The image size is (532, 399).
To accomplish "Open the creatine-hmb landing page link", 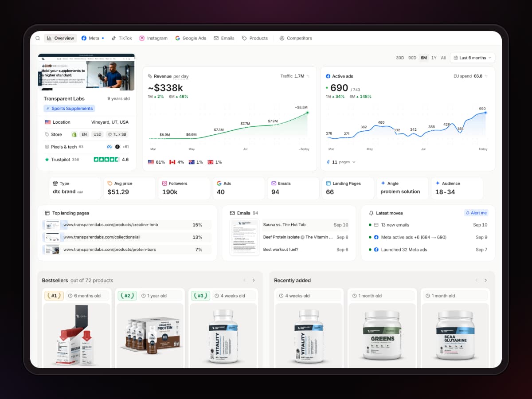I will pyautogui.click(x=110, y=225).
